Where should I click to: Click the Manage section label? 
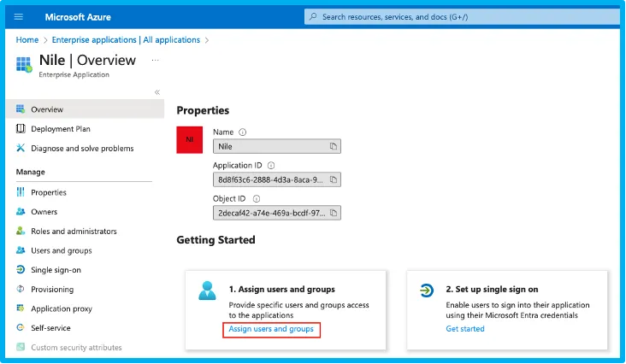(x=30, y=172)
